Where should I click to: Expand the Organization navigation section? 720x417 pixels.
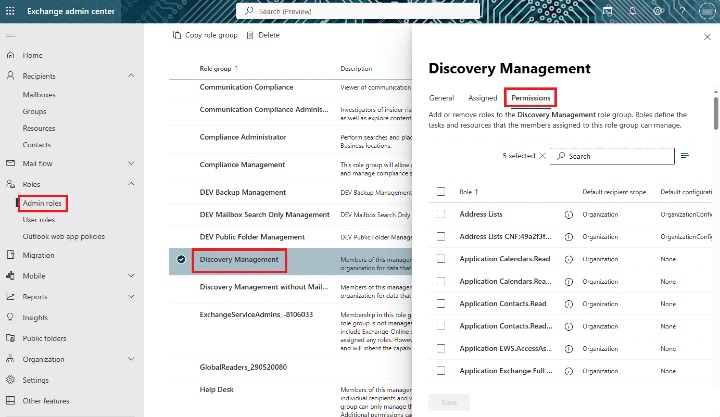pos(132,359)
